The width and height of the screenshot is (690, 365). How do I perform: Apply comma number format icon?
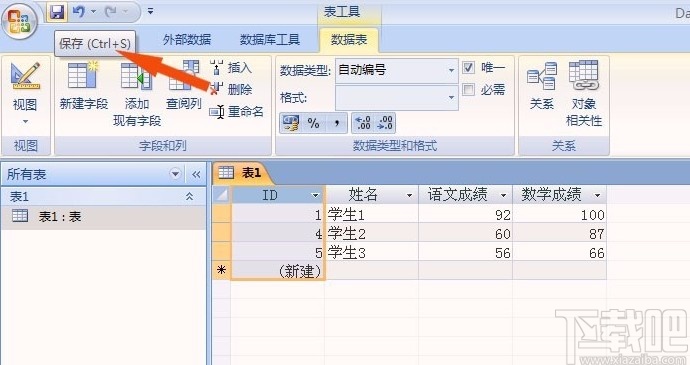337,123
